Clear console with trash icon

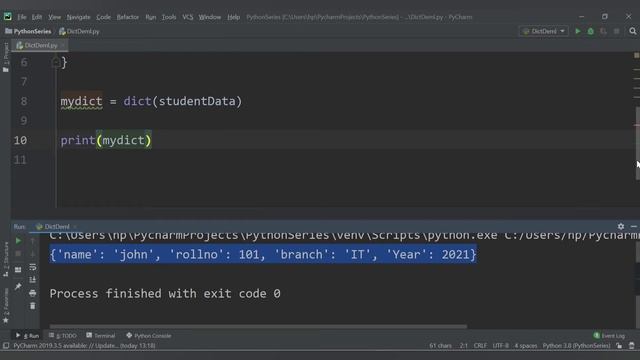point(33,306)
